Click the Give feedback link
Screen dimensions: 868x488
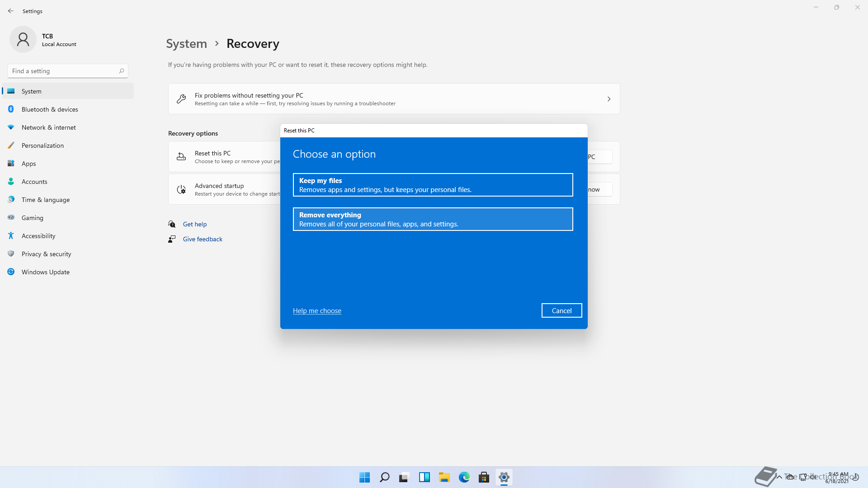click(203, 239)
